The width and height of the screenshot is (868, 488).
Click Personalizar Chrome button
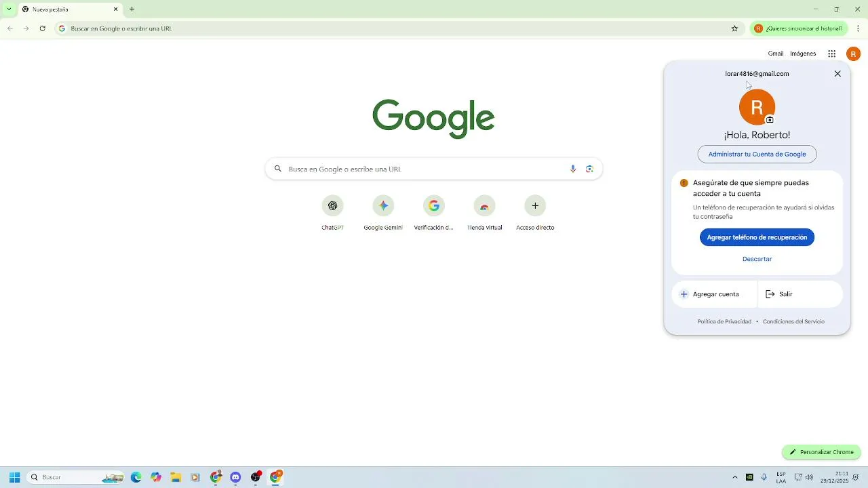point(821,452)
